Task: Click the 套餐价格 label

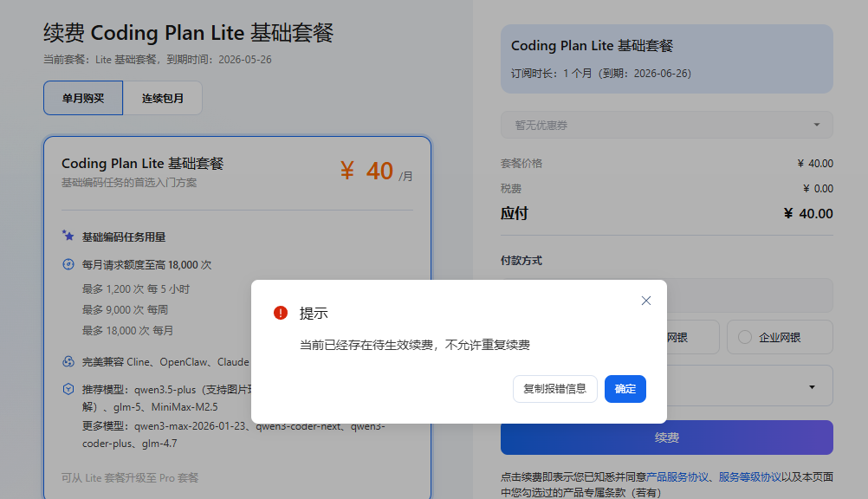Action: click(521, 164)
